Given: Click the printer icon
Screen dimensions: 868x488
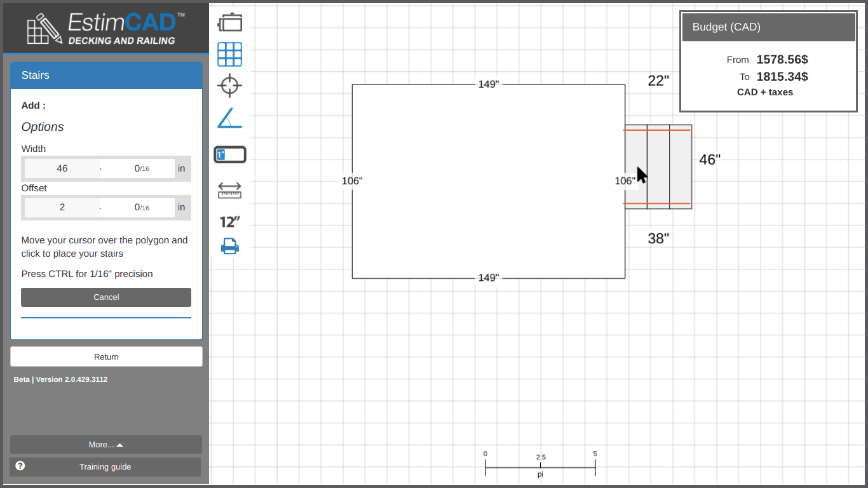Looking at the screenshot, I should point(229,246).
